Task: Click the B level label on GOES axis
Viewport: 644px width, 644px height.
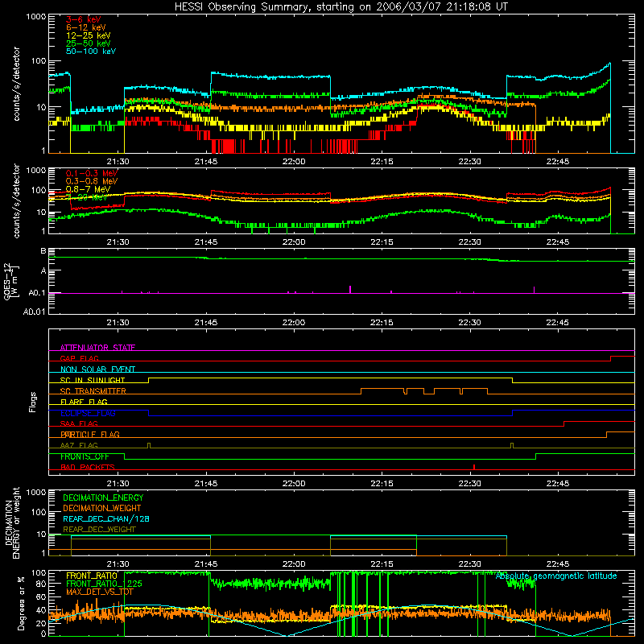Action: (x=43, y=251)
